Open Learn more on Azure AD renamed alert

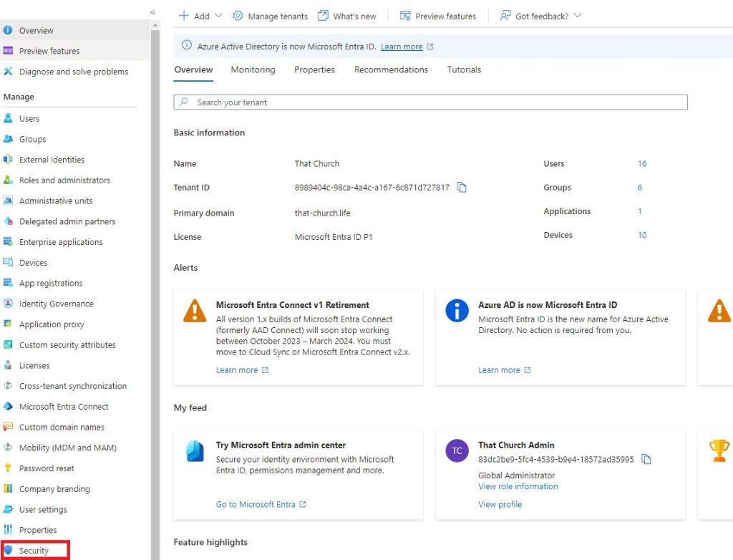point(499,370)
